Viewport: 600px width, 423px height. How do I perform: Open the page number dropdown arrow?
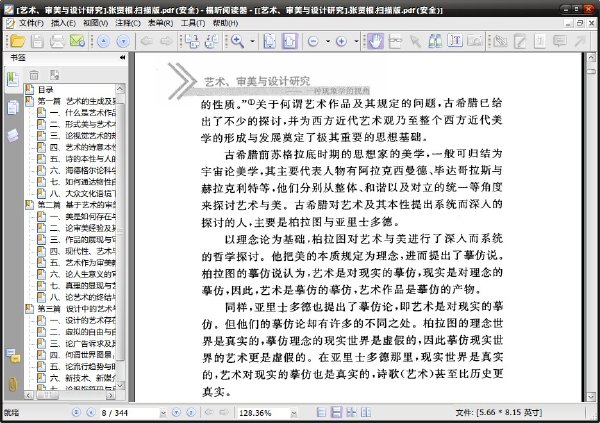tap(163, 413)
